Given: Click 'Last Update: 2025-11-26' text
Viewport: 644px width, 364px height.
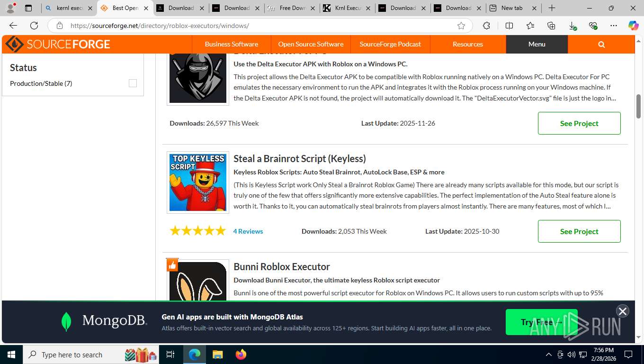Looking at the screenshot, I should click(398, 123).
